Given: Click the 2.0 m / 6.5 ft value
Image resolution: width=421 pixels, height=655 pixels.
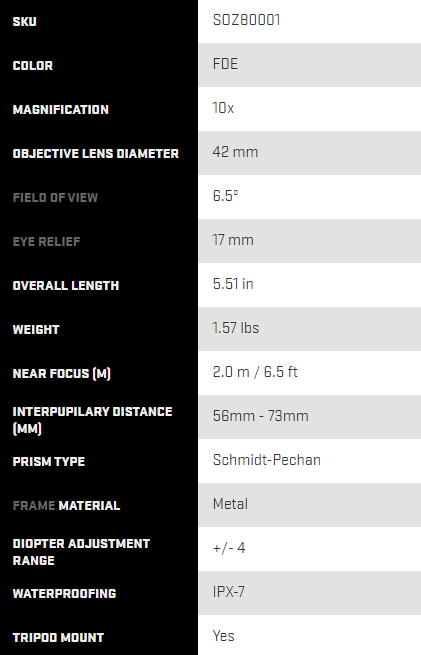Looking at the screenshot, I should (255, 372).
